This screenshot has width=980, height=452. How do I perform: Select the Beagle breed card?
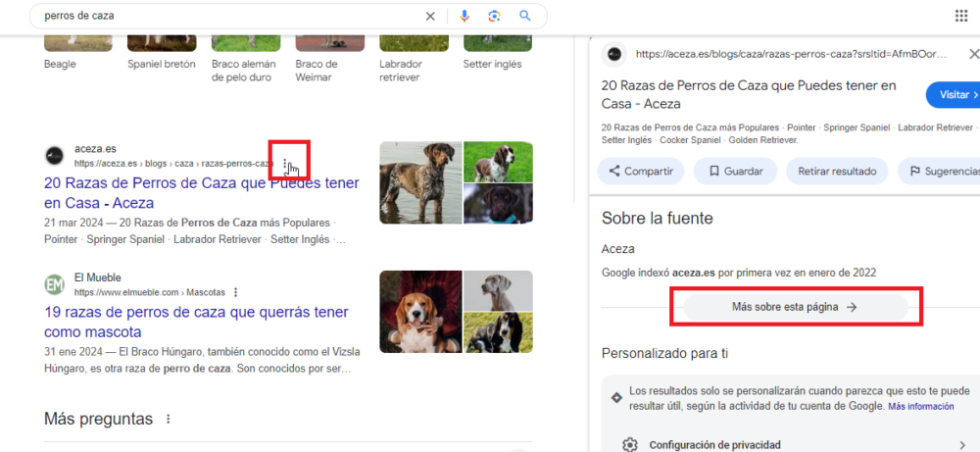point(78,52)
